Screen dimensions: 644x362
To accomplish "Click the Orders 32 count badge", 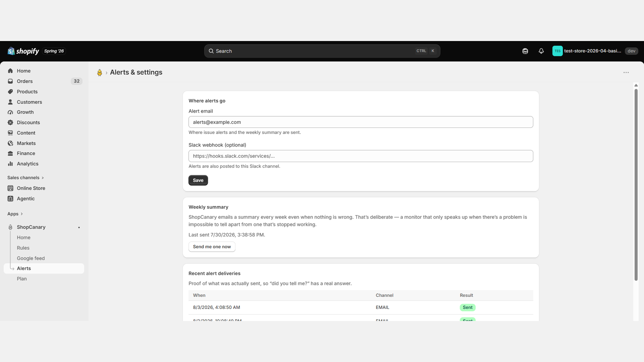I will pyautogui.click(x=76, y=81).
